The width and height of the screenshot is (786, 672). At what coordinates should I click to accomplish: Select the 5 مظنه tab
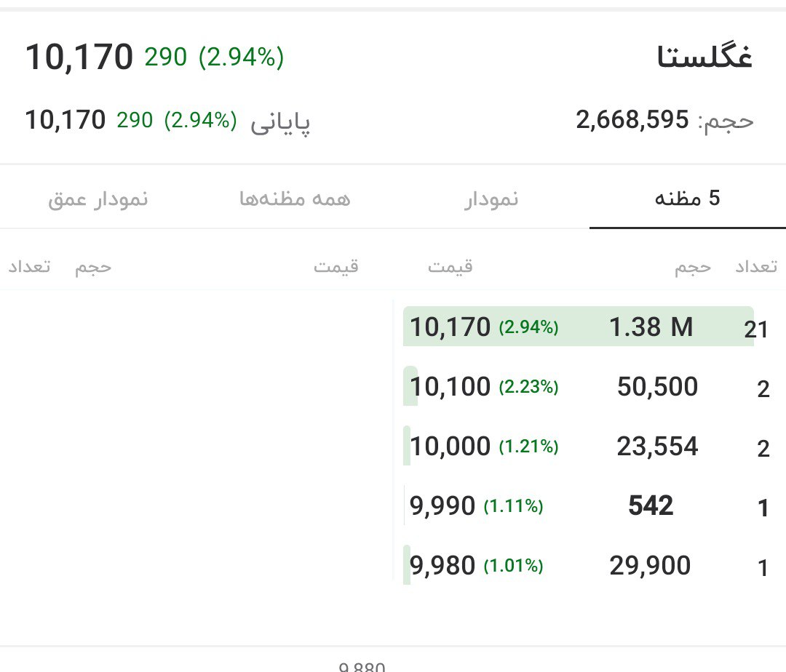click(688, 197)
